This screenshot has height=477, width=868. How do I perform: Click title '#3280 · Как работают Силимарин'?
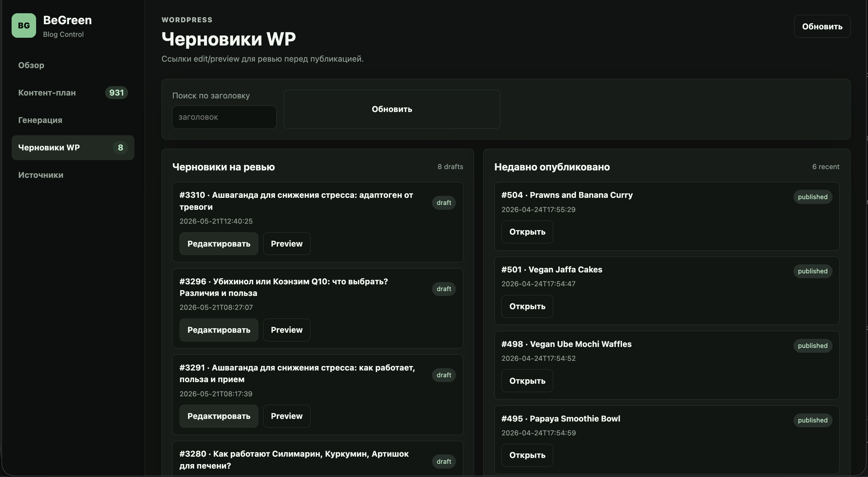click(294, 460)
